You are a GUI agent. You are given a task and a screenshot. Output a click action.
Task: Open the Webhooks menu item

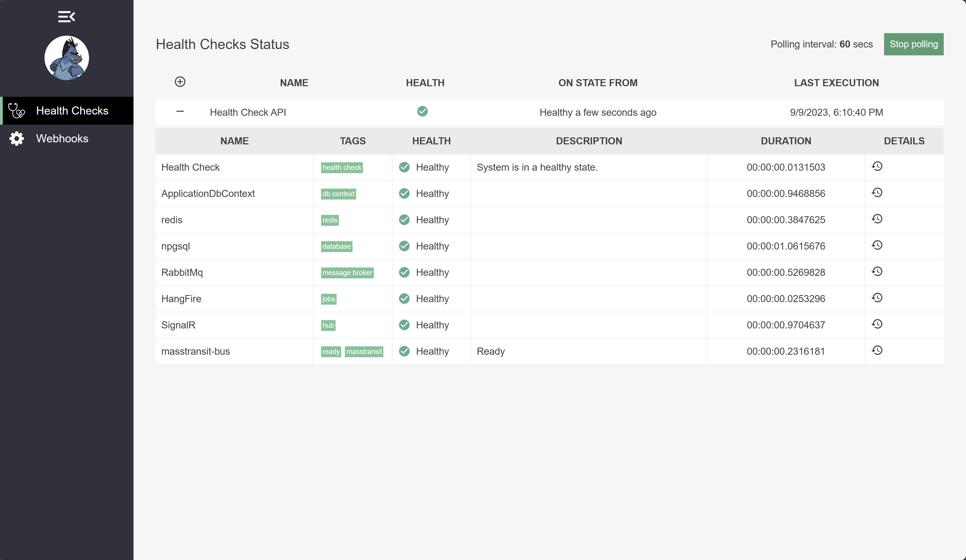(x=62, y=138)
